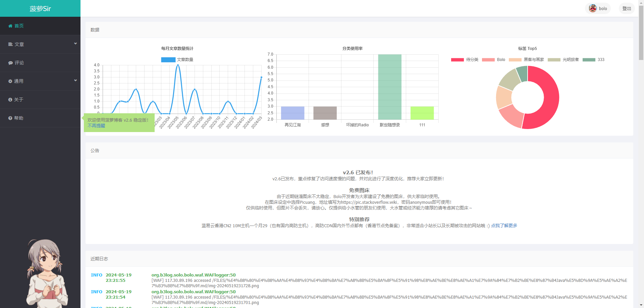Screen dimensions: 644x308
Task: Select the 2024-05-19 23:21:55 log timestamp
Action: [118, 278]
